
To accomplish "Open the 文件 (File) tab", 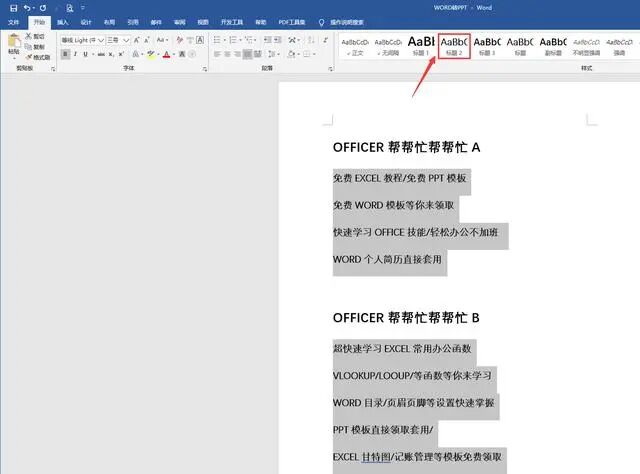I will (x=14, y=22).
